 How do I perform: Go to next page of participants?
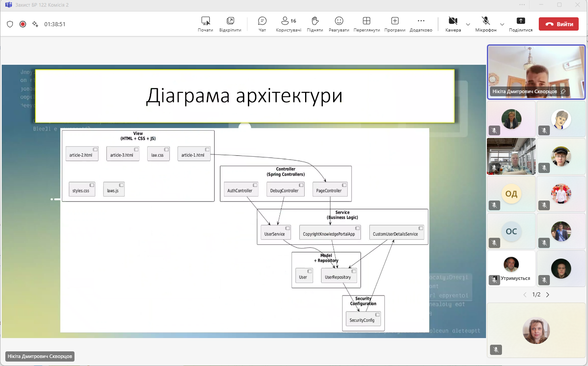[548, 295]
